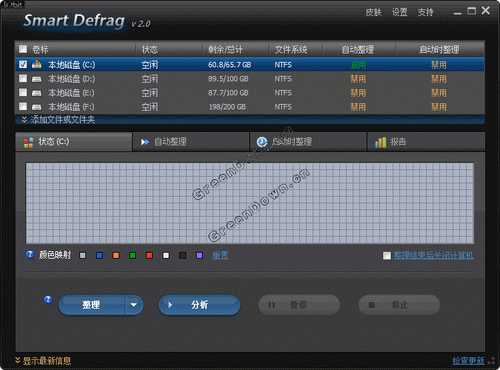Click the 60.8/65.7 GB cell for drive C:
Viewport: 500px width, 370px height.
pyautogui.click(x=230, y=65)
